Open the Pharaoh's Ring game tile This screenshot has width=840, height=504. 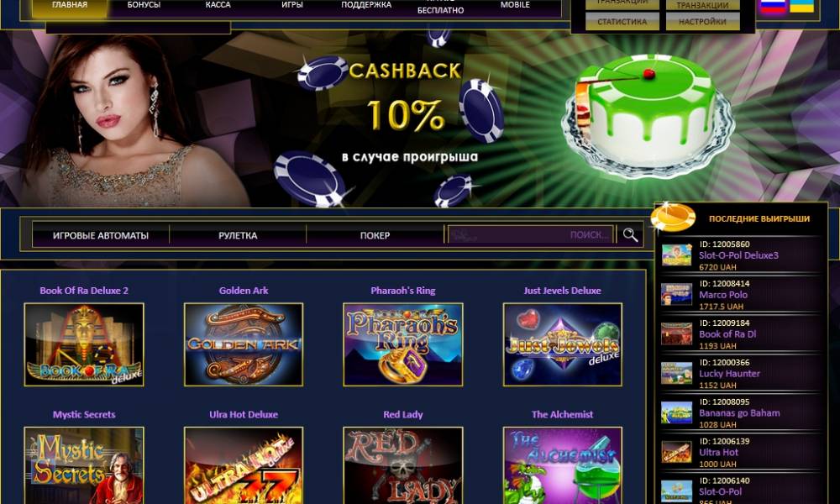[x=403, y=344]
